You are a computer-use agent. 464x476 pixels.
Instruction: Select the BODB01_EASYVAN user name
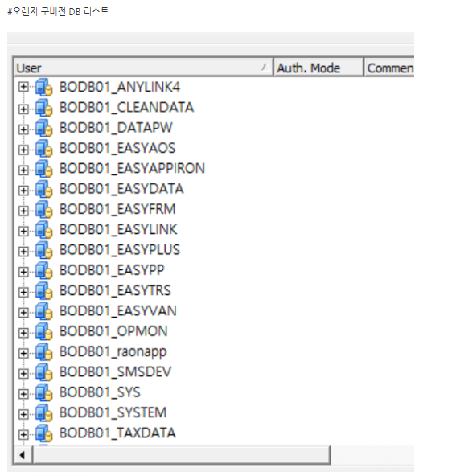(118, 311)
